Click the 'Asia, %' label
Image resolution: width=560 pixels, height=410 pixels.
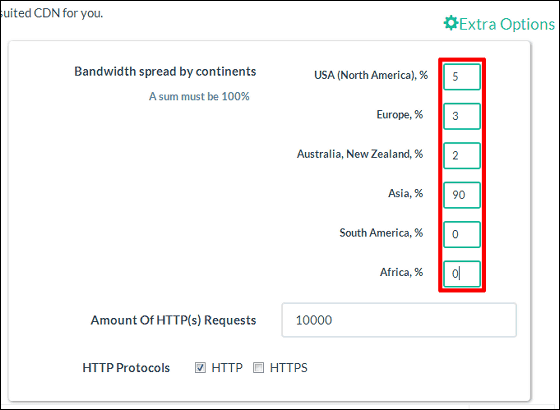click(x=406, y=194)
